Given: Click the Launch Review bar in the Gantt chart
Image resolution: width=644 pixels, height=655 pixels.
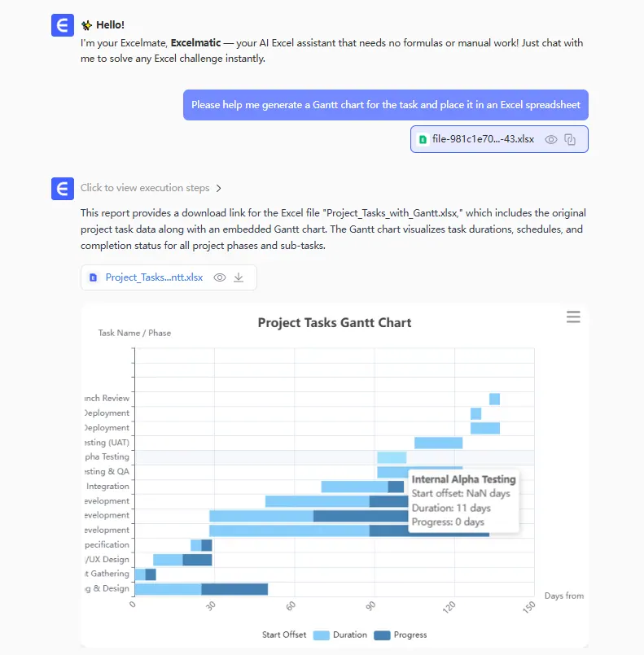Looking at the screenshot, I should coord(494,399).
